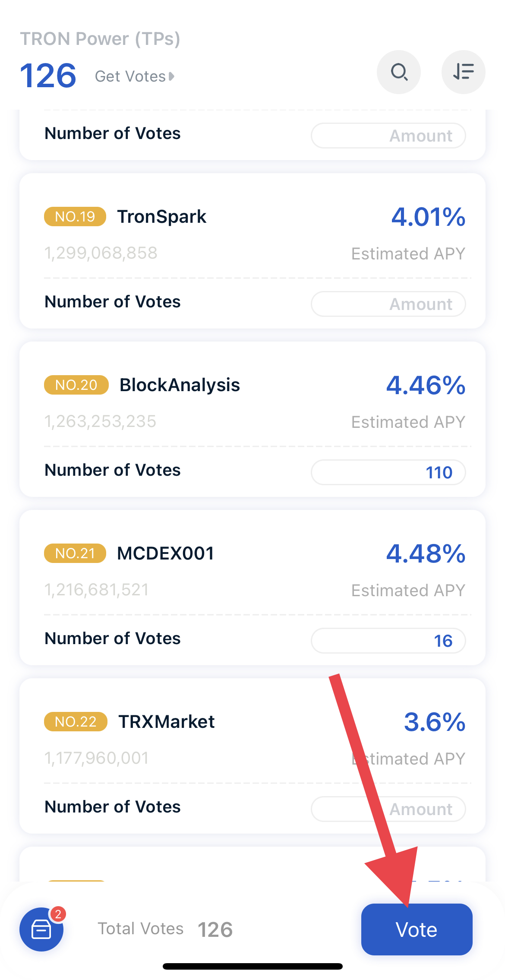Tap the NO.21 rank badge
This screenshot has height=980, width=505.
[75, 553]
